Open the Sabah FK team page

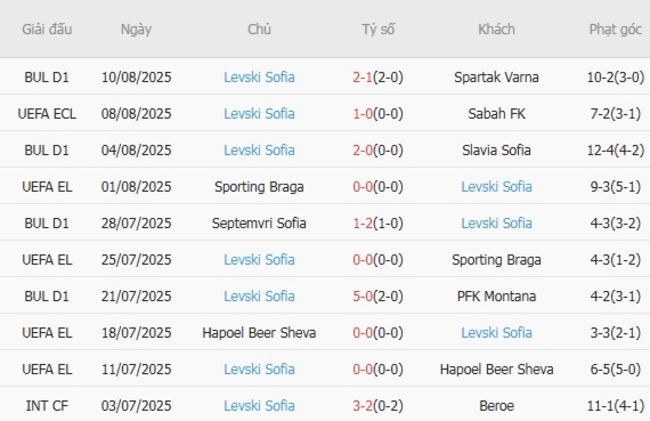(496, 113)
